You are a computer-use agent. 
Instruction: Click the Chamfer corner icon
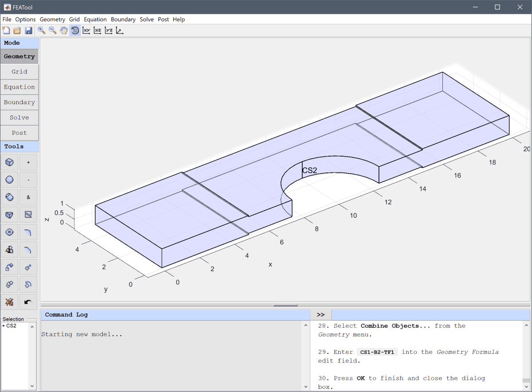pyautogui.click(x=28, y=250)
